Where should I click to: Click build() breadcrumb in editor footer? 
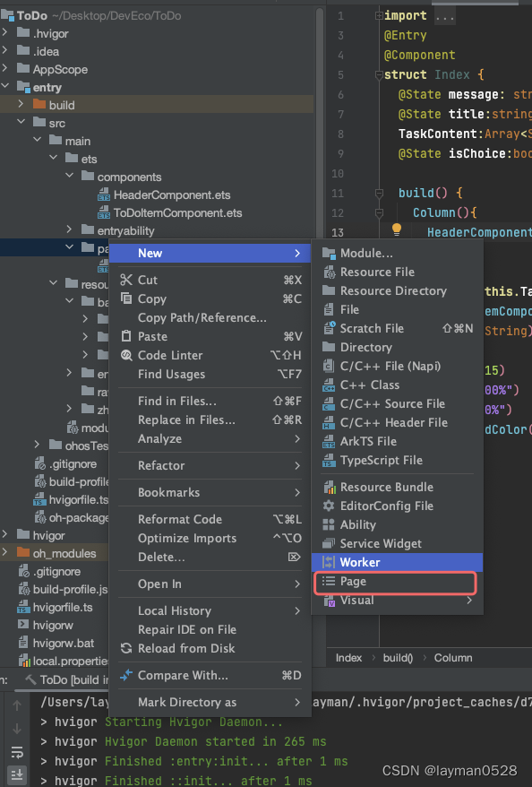pyautogui.click(x=399, y=658)
